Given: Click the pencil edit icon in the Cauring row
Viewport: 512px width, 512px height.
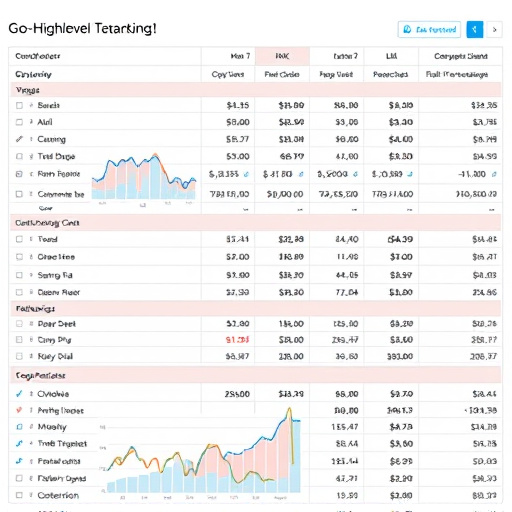Looking at the screenshot, I should (19, 139).
